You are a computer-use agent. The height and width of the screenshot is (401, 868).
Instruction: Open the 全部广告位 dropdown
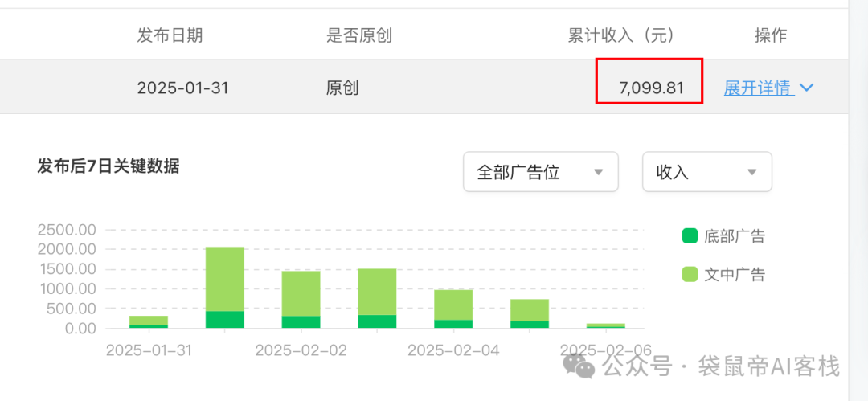[540, 172]
